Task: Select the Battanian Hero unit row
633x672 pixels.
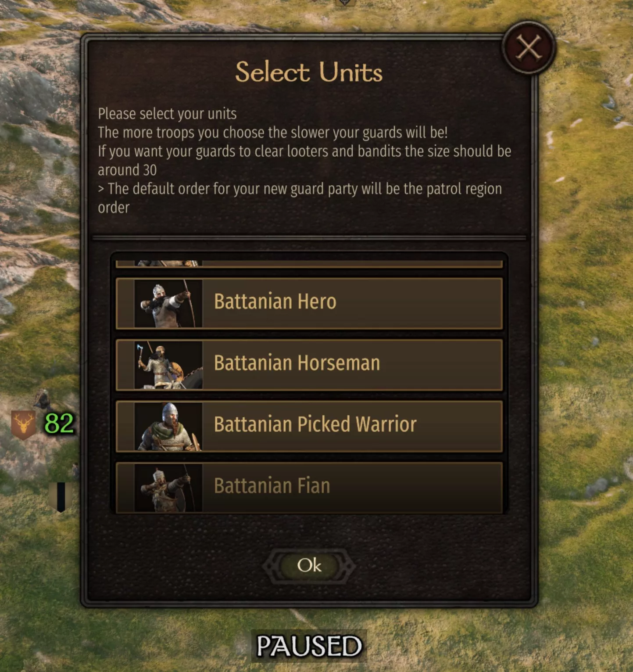Action: [309, 303]
